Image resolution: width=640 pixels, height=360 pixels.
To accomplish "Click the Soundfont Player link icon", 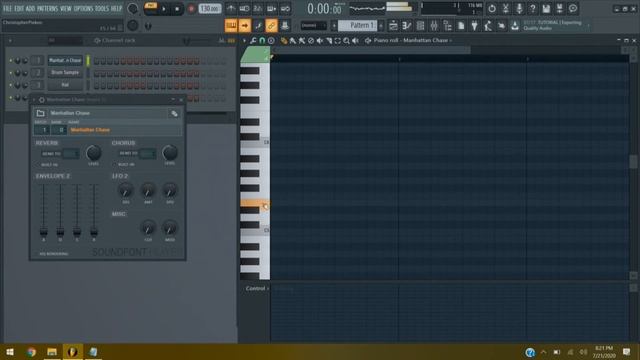I will click(x=174, y=113).
